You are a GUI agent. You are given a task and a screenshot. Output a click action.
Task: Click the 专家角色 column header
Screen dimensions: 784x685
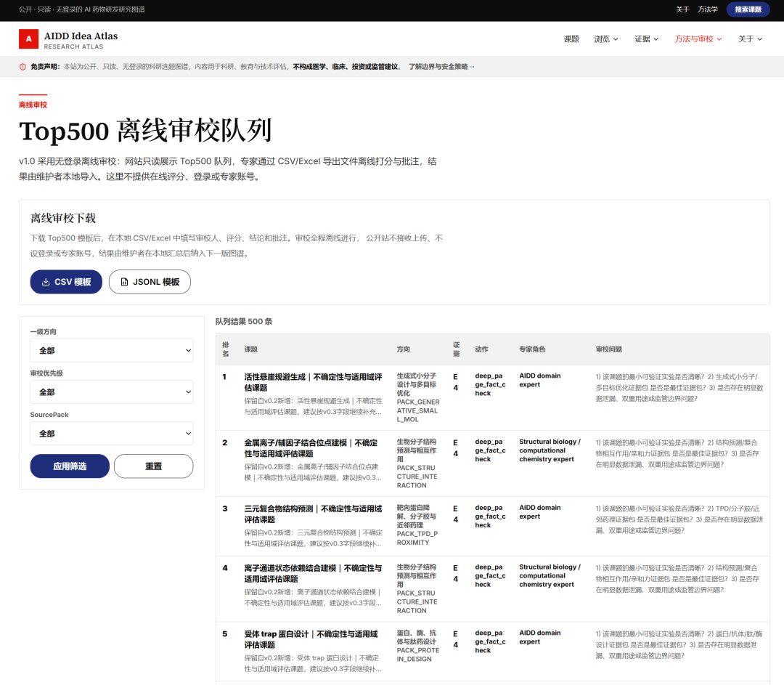tap(532, 349)
